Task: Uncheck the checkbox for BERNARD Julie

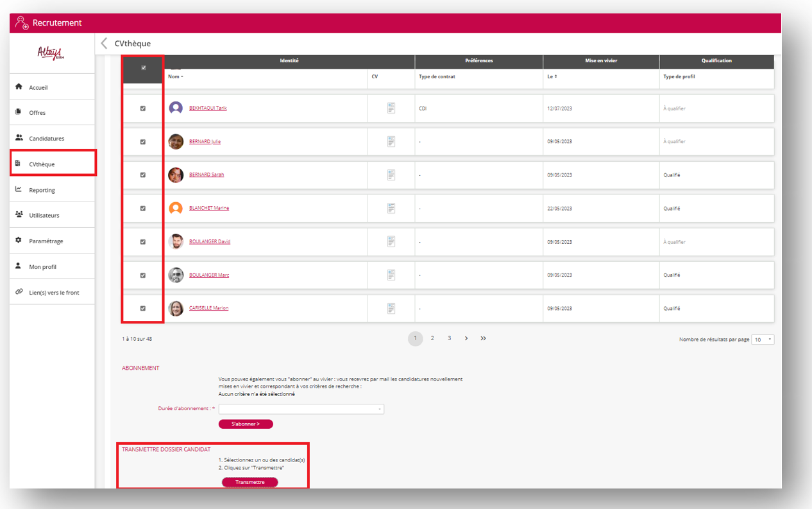Action: [143, 142]
